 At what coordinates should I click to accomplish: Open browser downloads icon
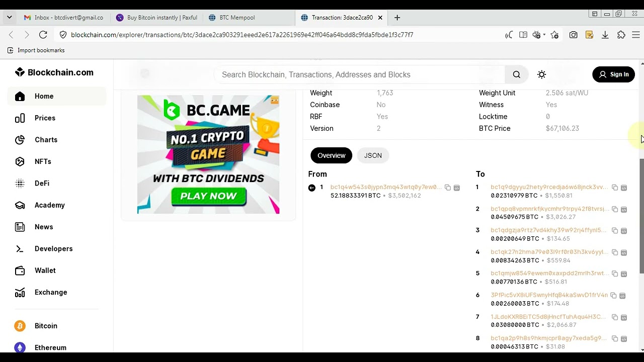click(x=605, y=35)
